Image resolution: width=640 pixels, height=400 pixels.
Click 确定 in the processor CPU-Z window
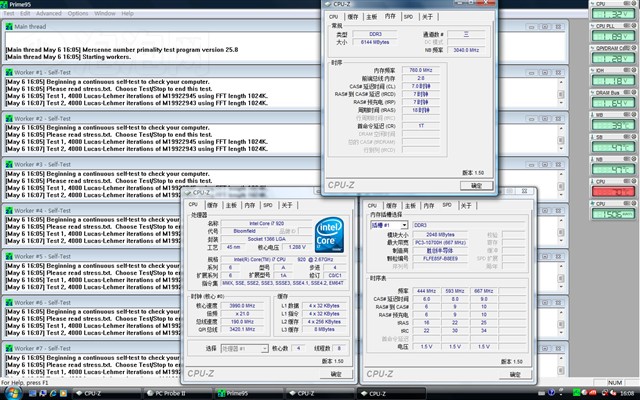pos(336,374)
